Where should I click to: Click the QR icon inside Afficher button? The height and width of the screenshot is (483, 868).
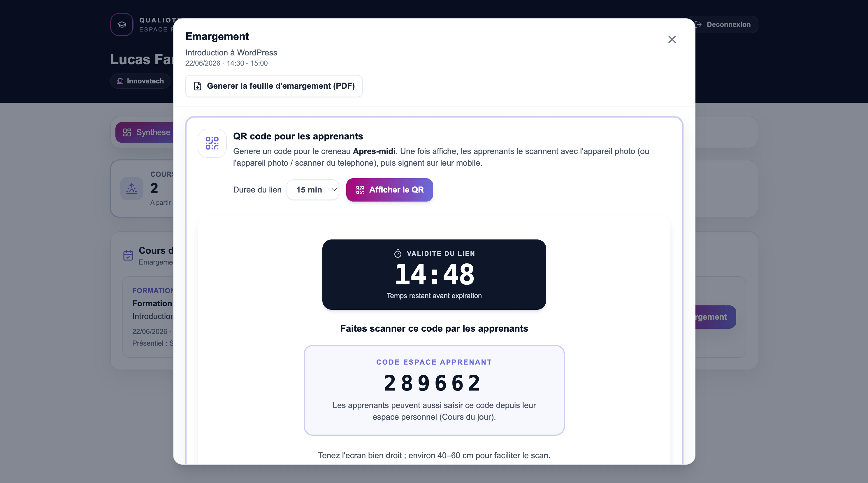(x=360, y=190)
